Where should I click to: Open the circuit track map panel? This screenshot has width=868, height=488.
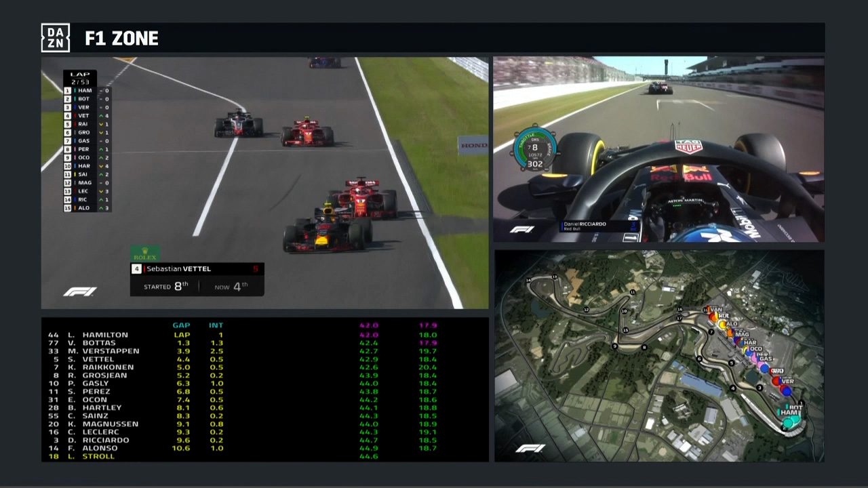coord(658,356)
